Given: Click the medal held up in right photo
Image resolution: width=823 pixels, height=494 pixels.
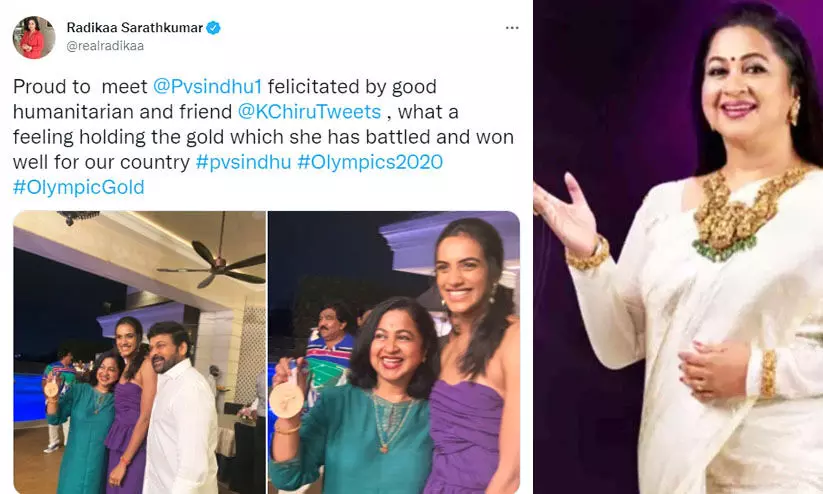Looking at the screenshot, I should point(286,399).
